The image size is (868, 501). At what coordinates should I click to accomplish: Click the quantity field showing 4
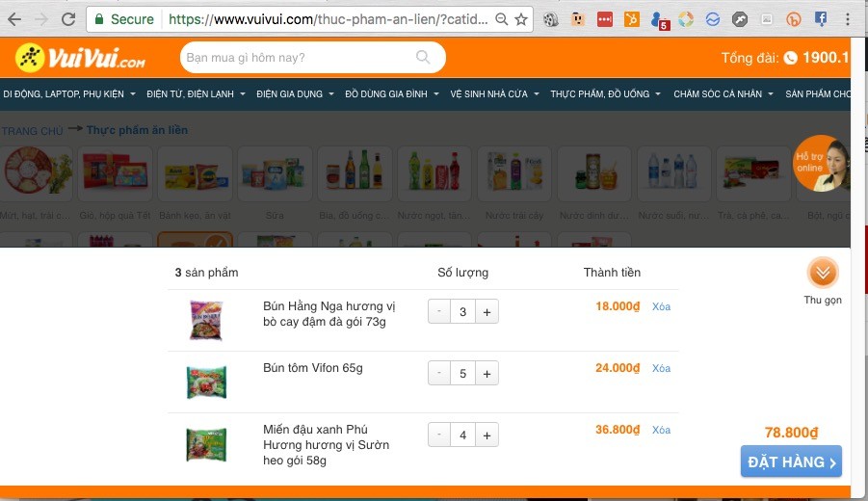462,435
